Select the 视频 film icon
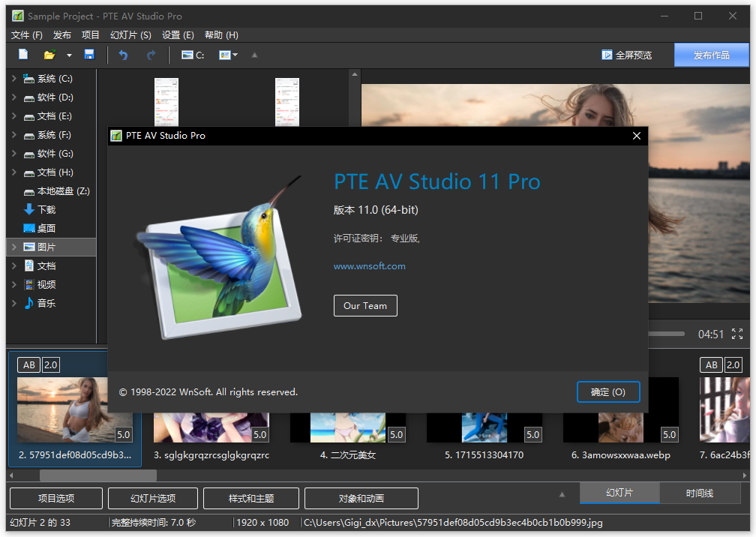756x537 pixels. pos(29,284)
